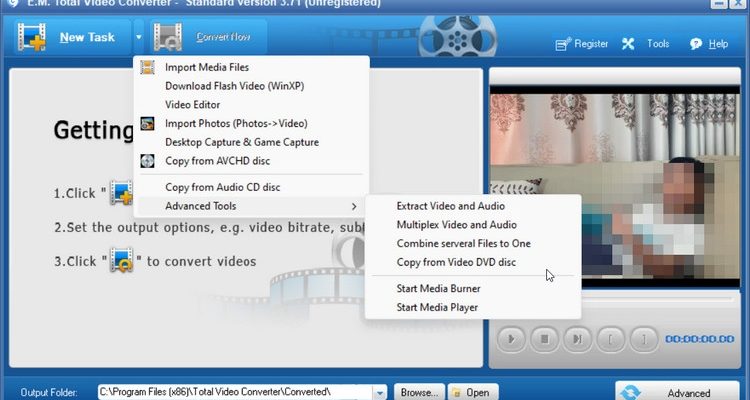Choose Extract Video and Audio

(x=473, y=206)
